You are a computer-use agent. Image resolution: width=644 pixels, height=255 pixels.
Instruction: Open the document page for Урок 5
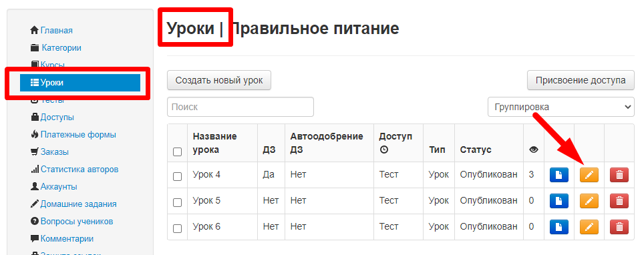point(559,201)
